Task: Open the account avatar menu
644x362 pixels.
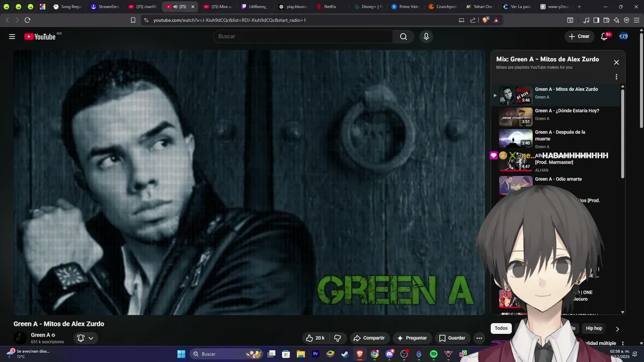Action: tap(623, 36)
